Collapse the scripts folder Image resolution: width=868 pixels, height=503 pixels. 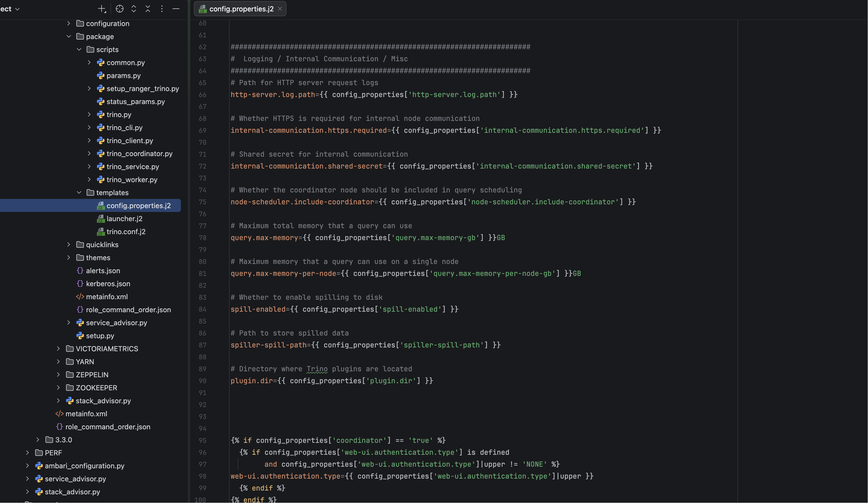click(79, 50)
